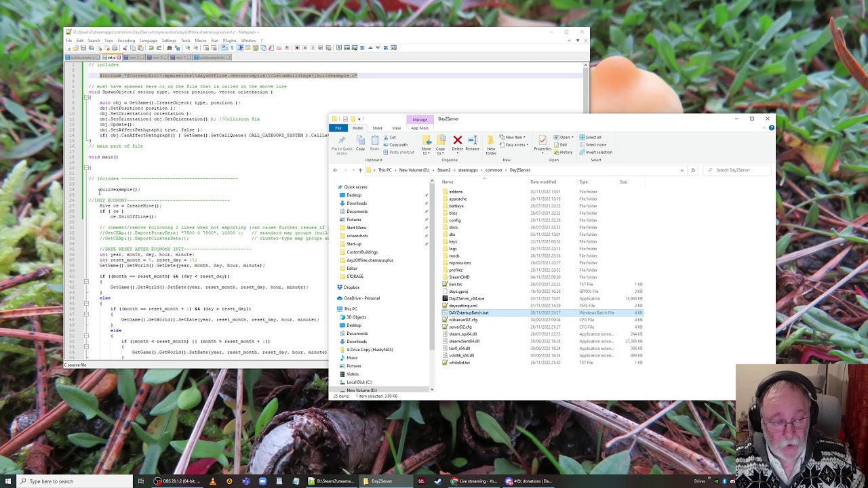Image resolution: width=868 pixels, height=488 pixels.
Task: Open the View ribbon tab in Explorer
Action: pyautogui.click(x=396, y=128)
